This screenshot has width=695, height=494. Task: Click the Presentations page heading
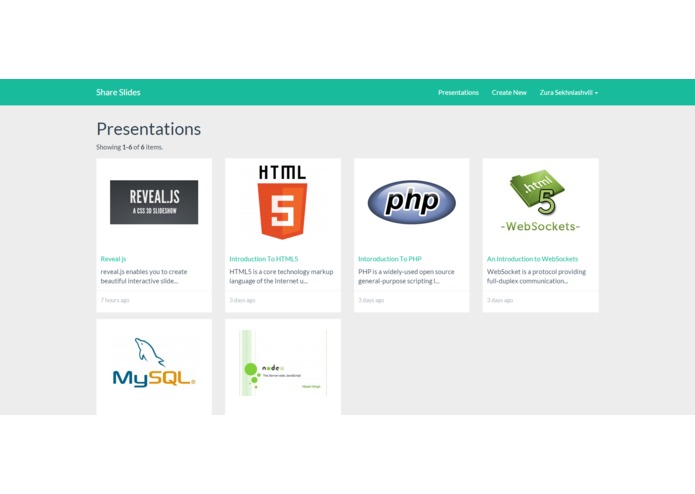[148, 129]
